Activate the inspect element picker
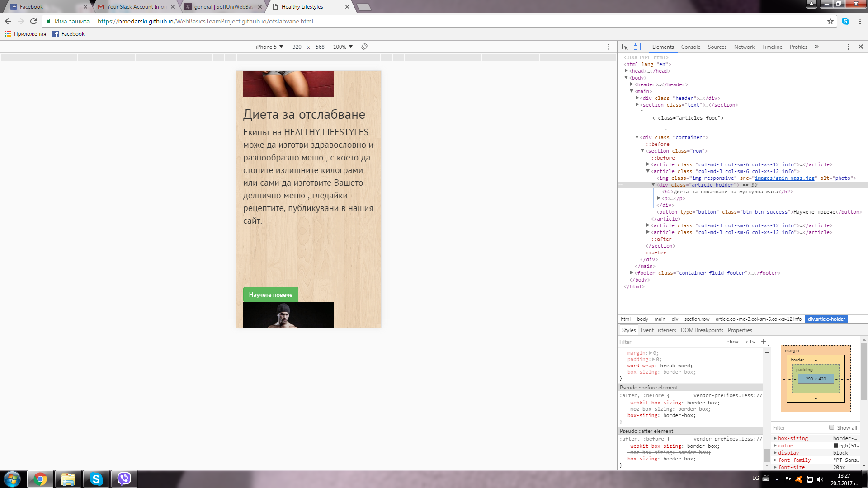 625,47
